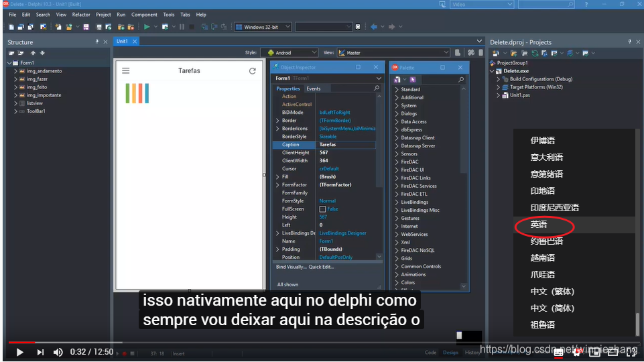644x362 pixels.
Task: Click the Stop debug toolbar icon
Action: pyautogui.click(x=192, y=27)
